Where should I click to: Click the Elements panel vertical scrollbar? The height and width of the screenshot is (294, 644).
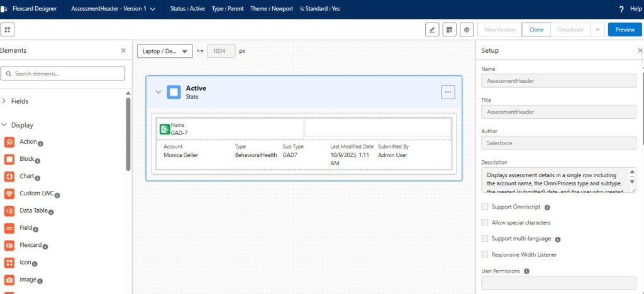pyautogui.click(x=128, y=133)
